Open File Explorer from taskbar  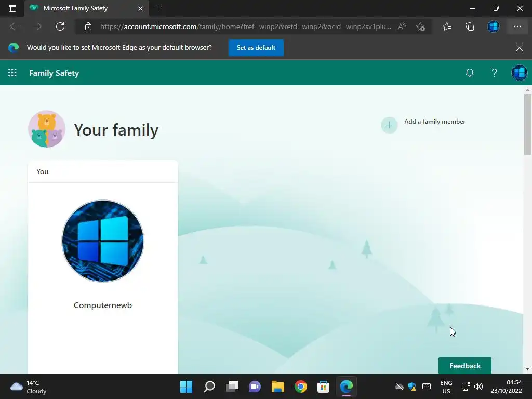click(278, 387)
